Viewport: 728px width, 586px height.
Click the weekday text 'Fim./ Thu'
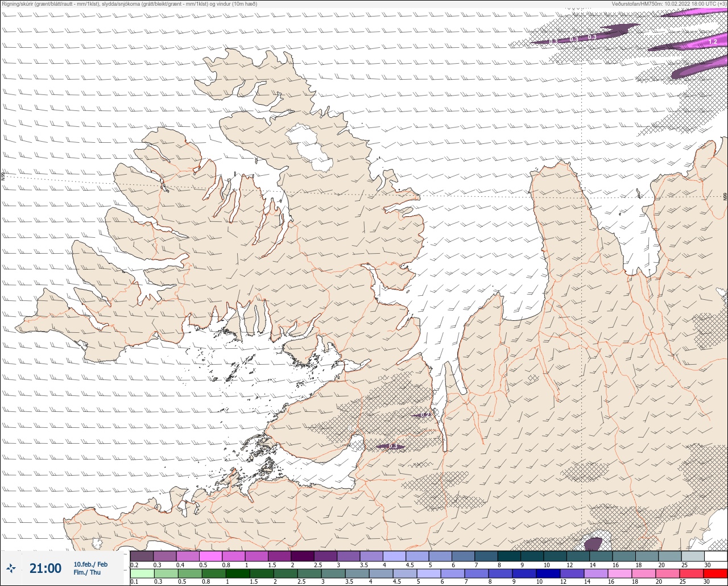coord(87,572)
